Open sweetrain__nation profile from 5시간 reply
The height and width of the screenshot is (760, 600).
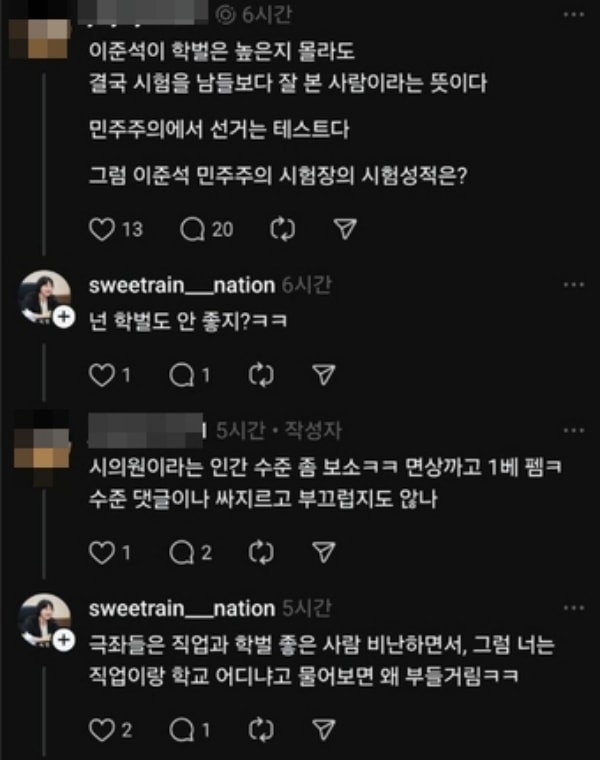182,608
